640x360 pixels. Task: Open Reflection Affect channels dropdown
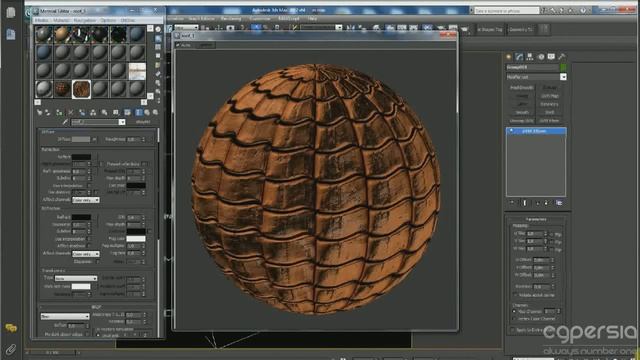point(86,200)
